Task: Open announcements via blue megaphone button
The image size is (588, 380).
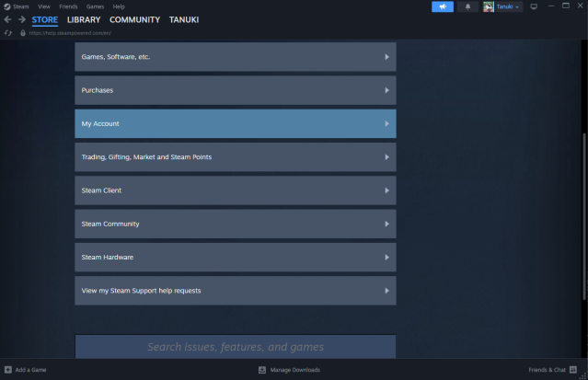Action: (x=443, y=6)
